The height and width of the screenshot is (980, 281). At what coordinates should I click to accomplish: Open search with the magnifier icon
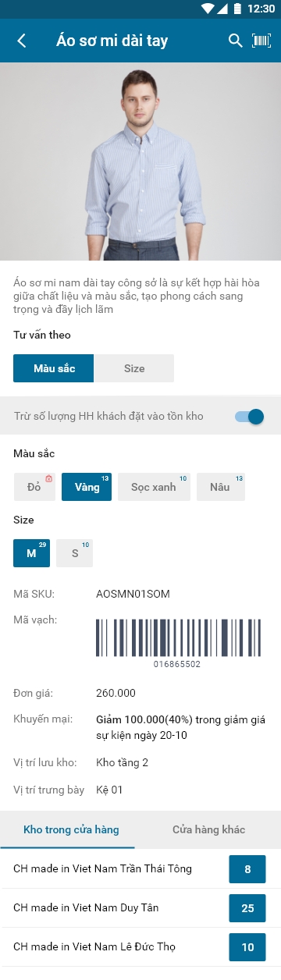point(235,41)
